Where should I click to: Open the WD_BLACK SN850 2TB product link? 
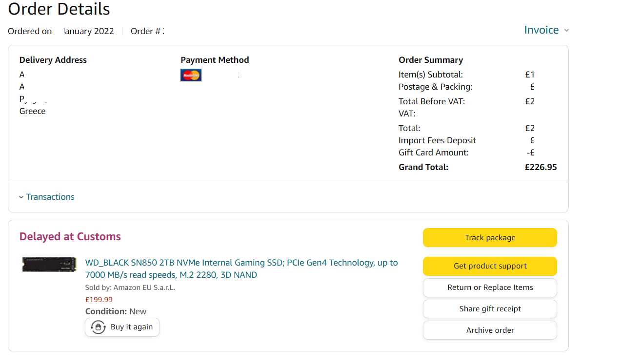pyautogui.click(x=241, y=268)
